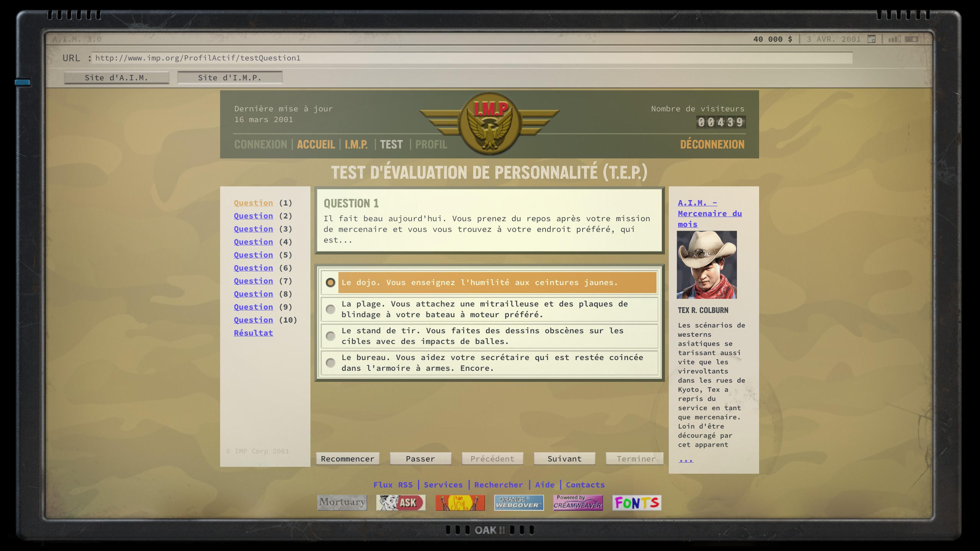This screenshot has width=980, height=551.
Task: Open A.I.M. Mercenaire du mois link
Action: pos(710,214)
